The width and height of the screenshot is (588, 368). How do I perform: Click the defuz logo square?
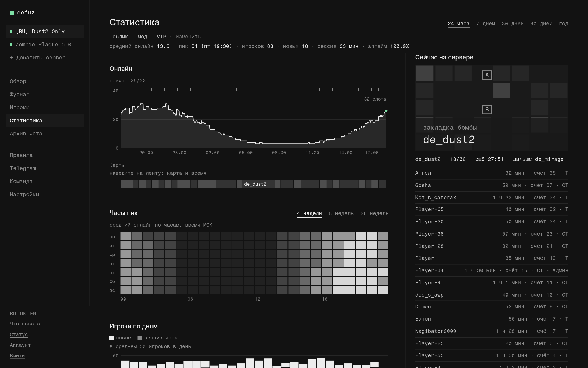point(12,13)
